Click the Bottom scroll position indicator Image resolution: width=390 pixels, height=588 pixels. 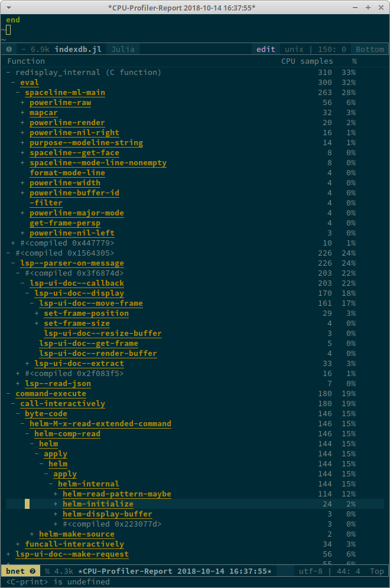click(369, 49)
